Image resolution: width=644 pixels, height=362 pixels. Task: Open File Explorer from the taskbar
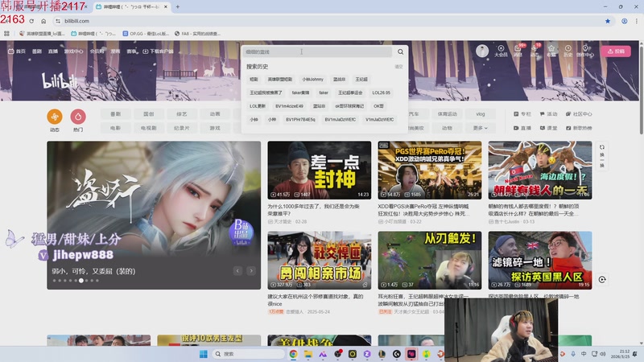pos(308,354)
